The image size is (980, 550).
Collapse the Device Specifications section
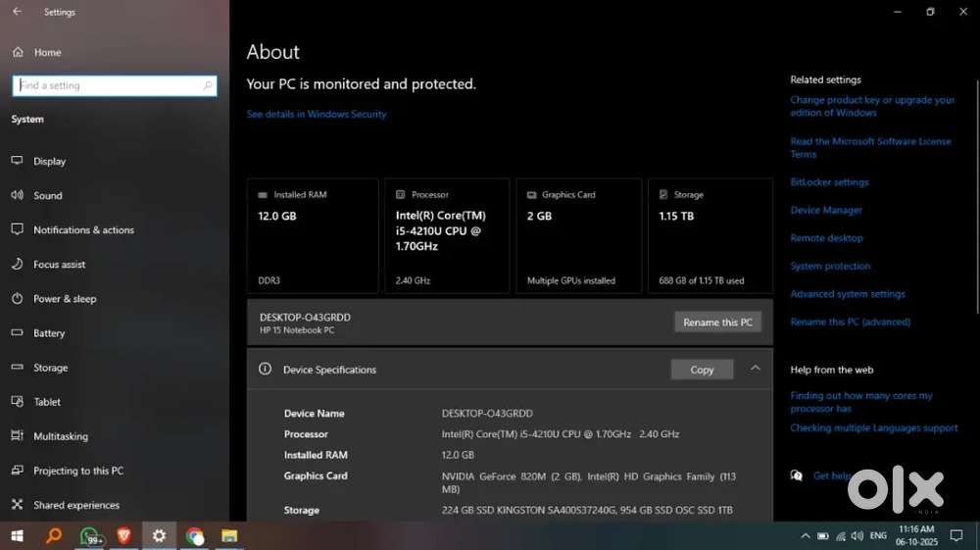click(x=755, y=369)
